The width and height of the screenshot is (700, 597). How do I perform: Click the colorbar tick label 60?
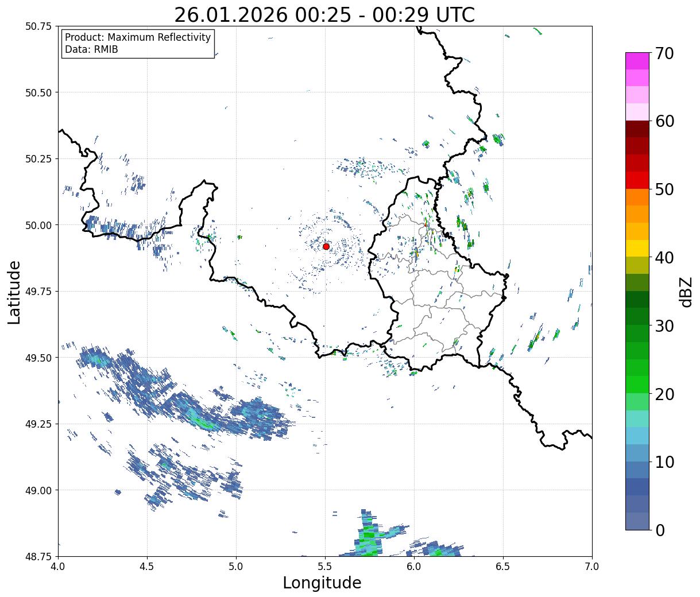(x=664, y=121)
